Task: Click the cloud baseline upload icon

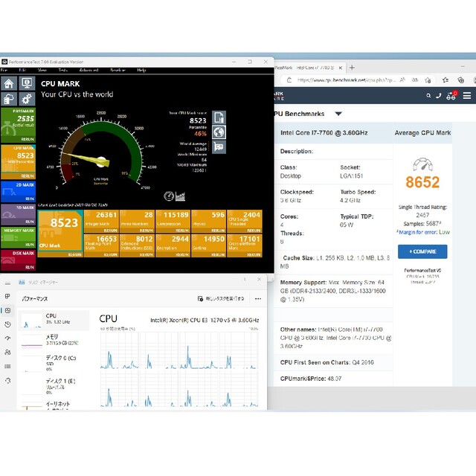Action: (9, 99)
